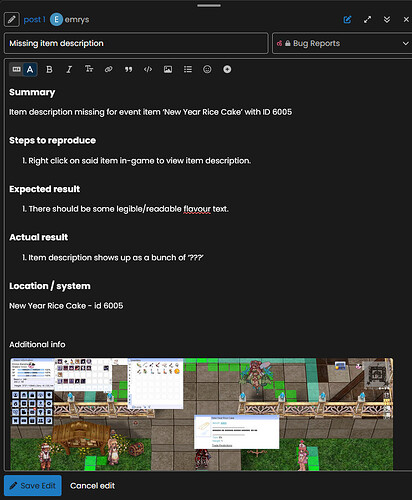The image size is (412, 500).
Task: Insert a blockquote
Action: tap(128, 69)
